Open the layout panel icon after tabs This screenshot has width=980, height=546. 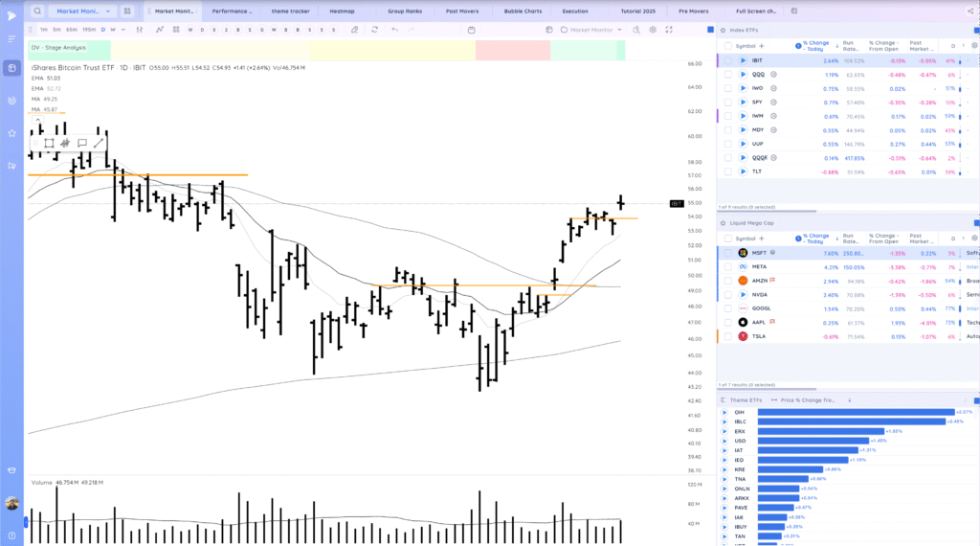[x=794, y=11]
